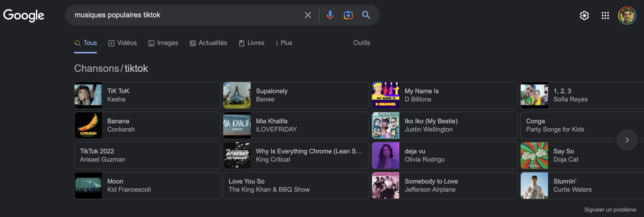Click the Google logo
The height and width of the screenshot is (217, 644).
click(24, 15)
